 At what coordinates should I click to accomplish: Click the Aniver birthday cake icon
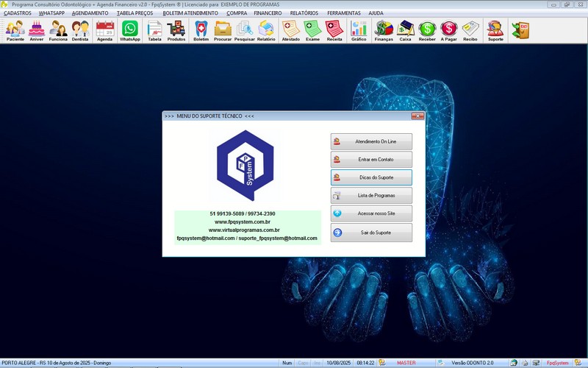[x=37, y=30]
